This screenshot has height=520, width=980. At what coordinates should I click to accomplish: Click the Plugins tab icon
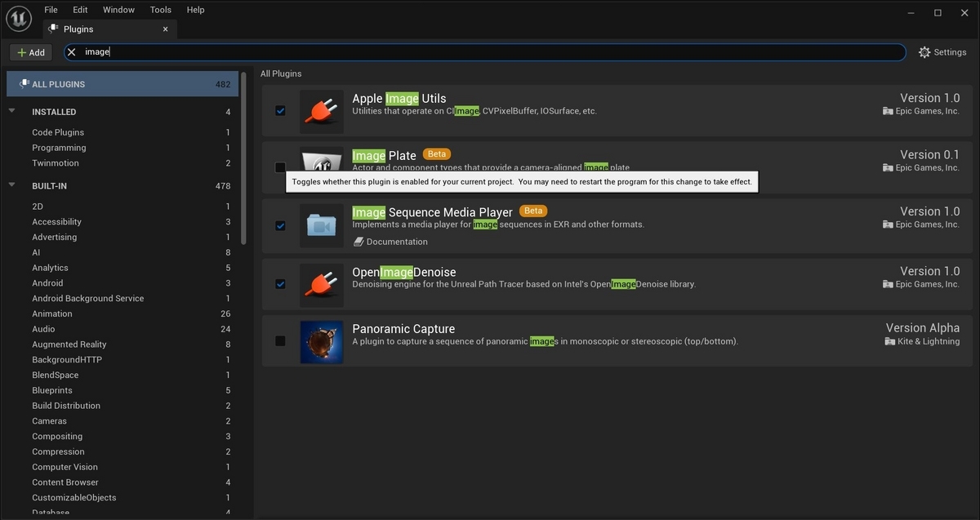tap(54, 29)
